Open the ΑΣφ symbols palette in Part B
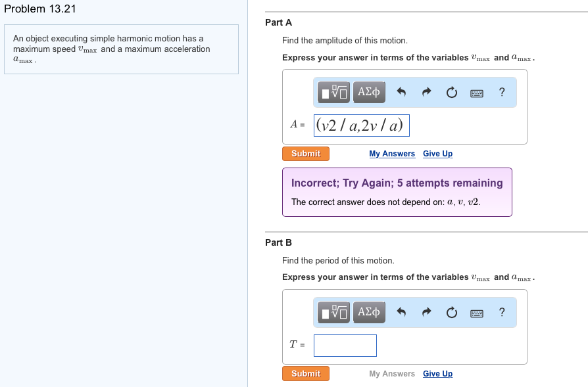The image size is (588, 387). point(368,312)
